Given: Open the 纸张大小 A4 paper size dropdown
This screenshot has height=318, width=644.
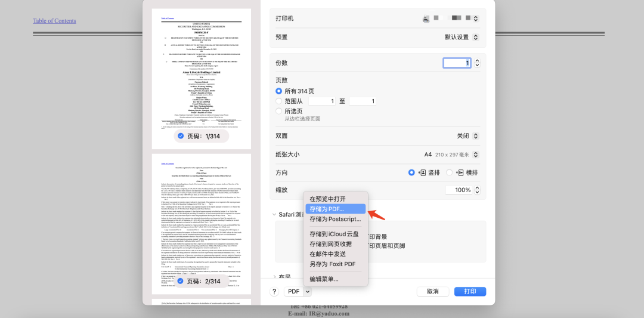Looking at the screenshot, I should [x=453, y=155].
